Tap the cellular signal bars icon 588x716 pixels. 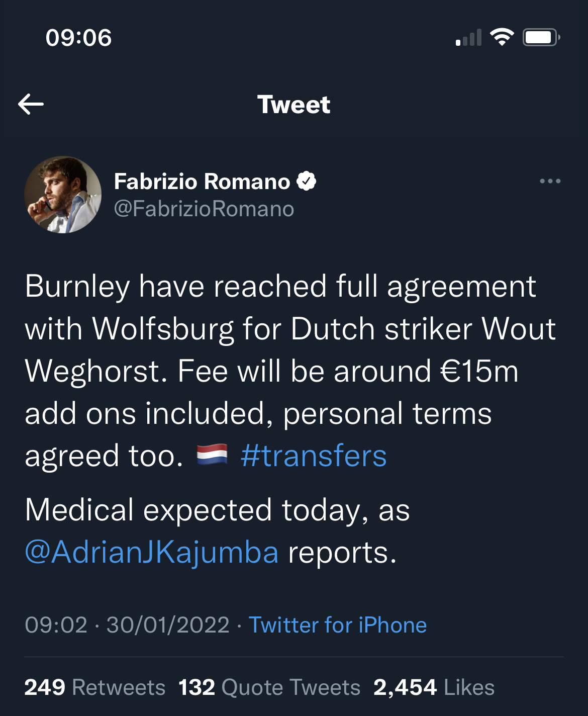(468, 38)
